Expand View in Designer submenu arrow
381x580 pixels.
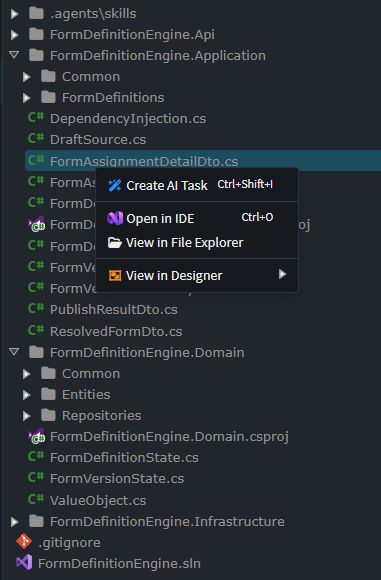pos(282,274)
